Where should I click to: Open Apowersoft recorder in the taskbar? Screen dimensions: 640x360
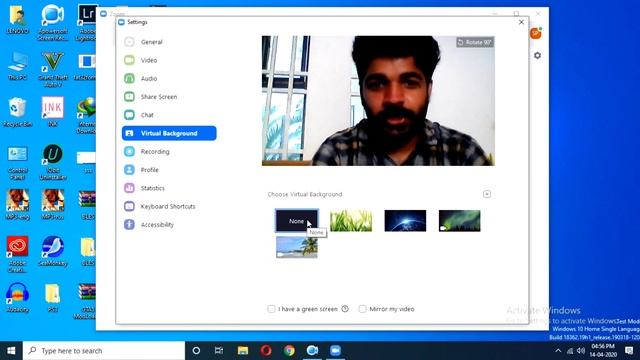(x=312, y=351)
